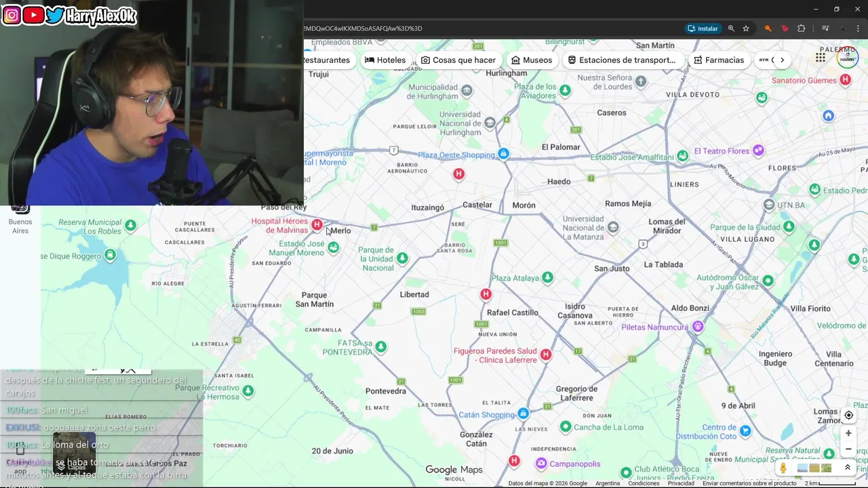Open the orange key extension
Viewport: 868px width, 488px height.
click(x=768, y=28)
